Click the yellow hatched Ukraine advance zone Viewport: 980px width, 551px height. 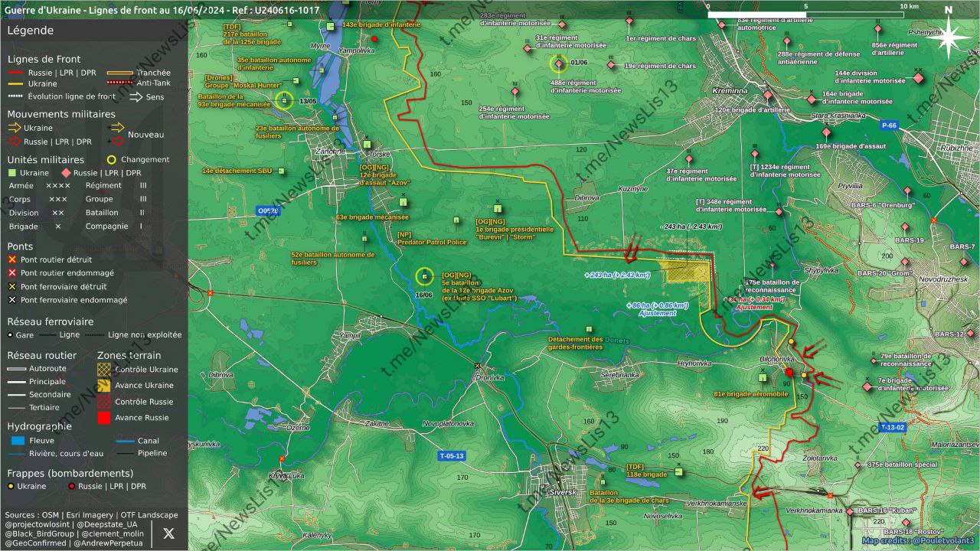[x=685, y=272]
